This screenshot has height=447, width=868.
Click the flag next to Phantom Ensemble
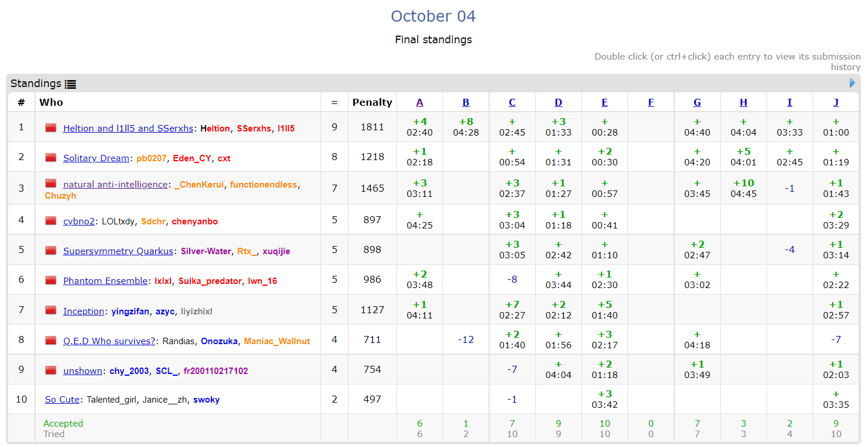(x=51, y=280)
